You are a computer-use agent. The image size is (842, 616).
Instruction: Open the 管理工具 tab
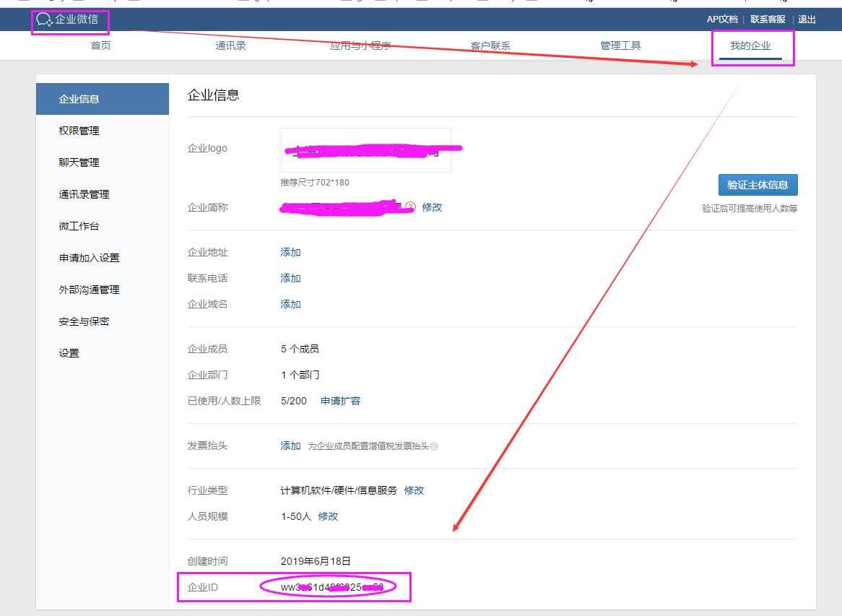[x=620, y=45]
